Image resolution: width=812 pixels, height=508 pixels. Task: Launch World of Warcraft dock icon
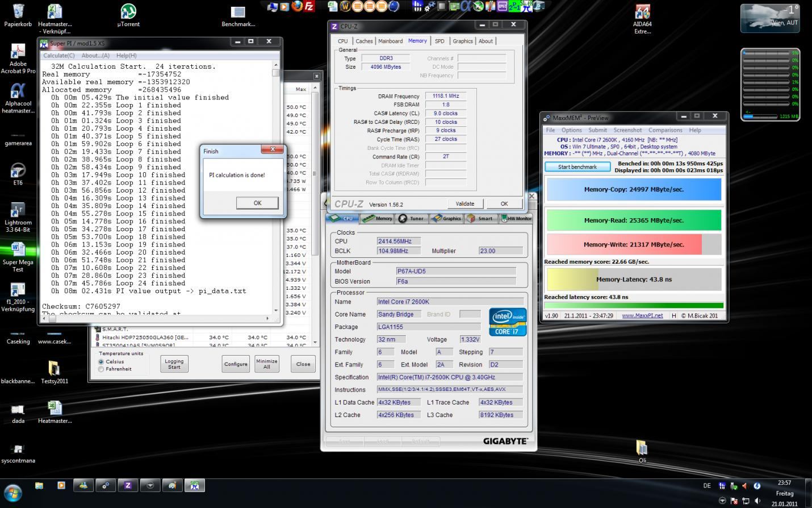pos(345,6)
